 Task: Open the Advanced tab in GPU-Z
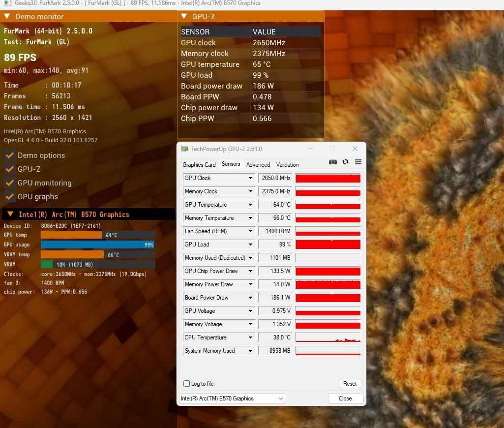[x=258, y=164]
